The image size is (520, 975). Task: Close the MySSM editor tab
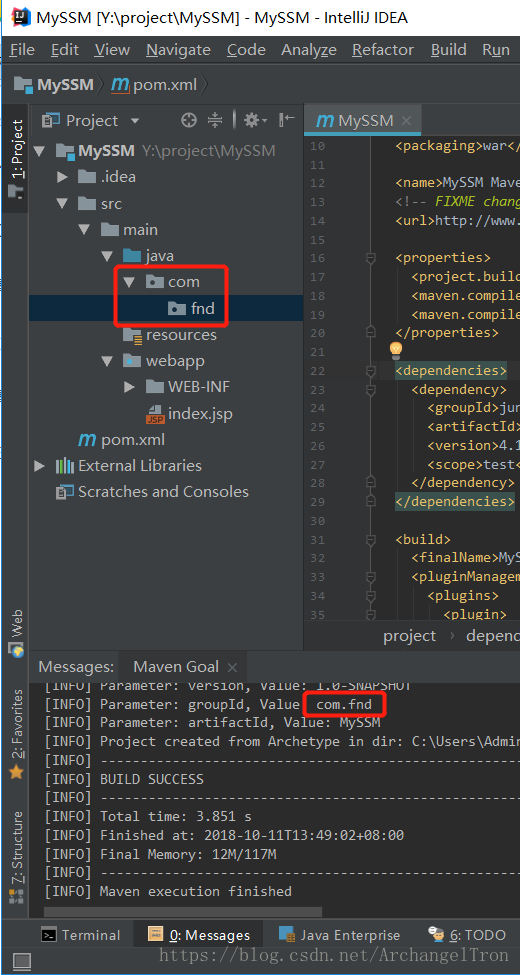click(407, 121)
